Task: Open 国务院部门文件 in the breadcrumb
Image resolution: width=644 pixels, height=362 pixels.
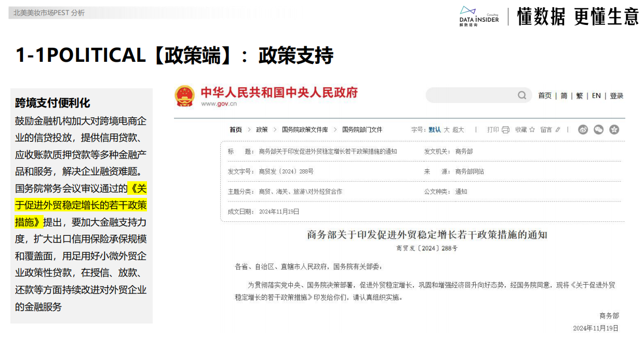Action: tap(362, 130)
